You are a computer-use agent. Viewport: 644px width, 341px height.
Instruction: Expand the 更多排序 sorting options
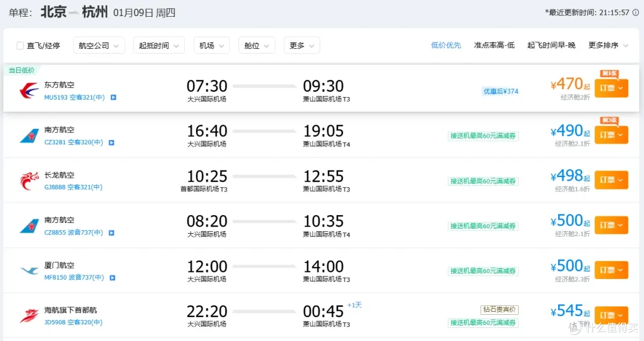608,45
